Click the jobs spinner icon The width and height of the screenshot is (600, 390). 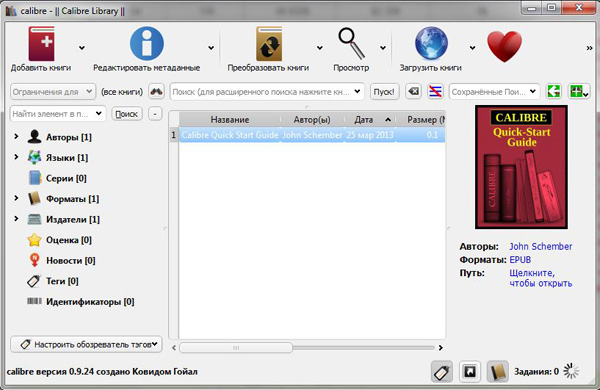571,371
